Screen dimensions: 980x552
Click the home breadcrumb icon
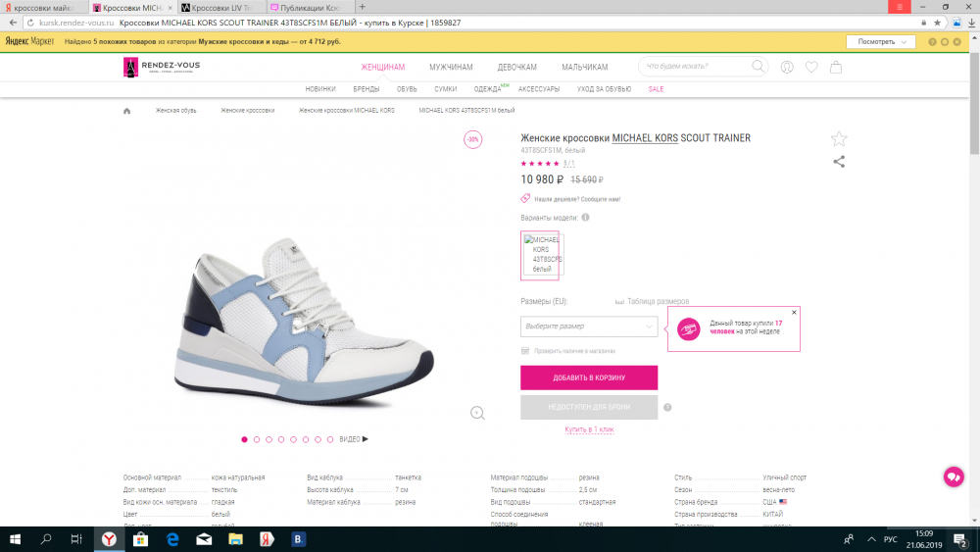pos(126,111)
